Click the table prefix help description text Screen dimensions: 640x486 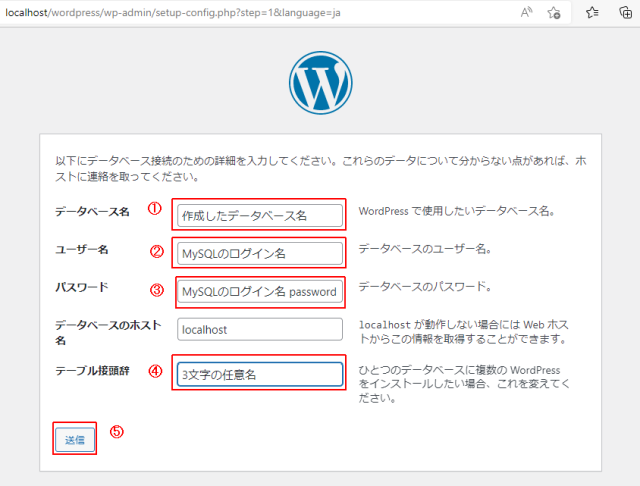click(464, 384)
